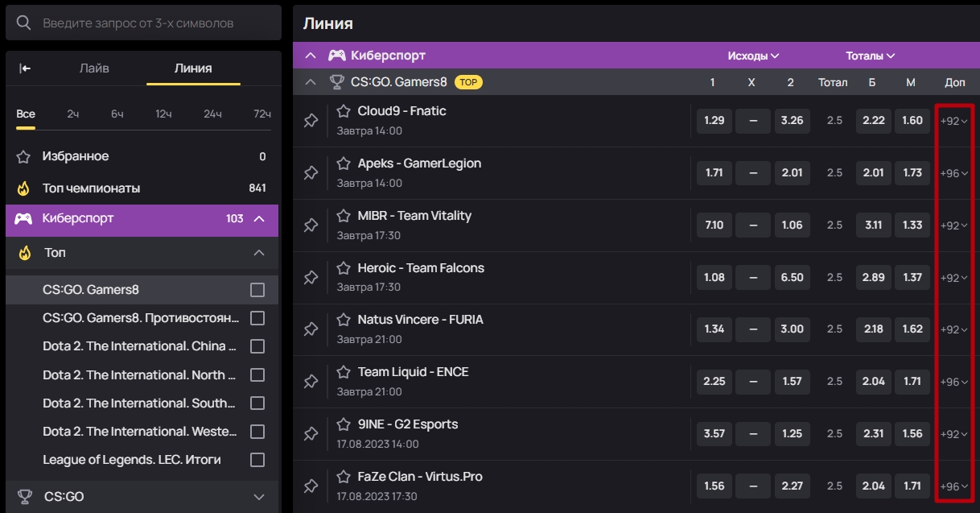
Task: Pin the MIBR - Team Vitality match
Action: click(311, 225)
